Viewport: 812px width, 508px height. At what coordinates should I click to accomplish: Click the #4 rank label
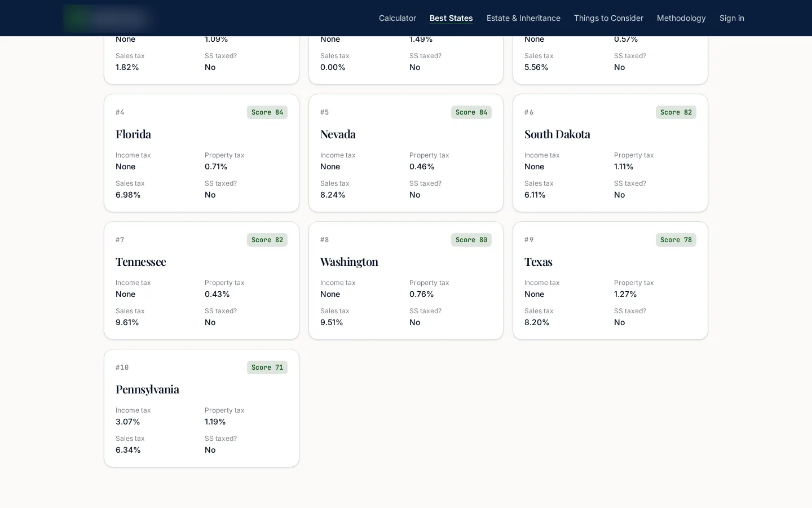120,112
